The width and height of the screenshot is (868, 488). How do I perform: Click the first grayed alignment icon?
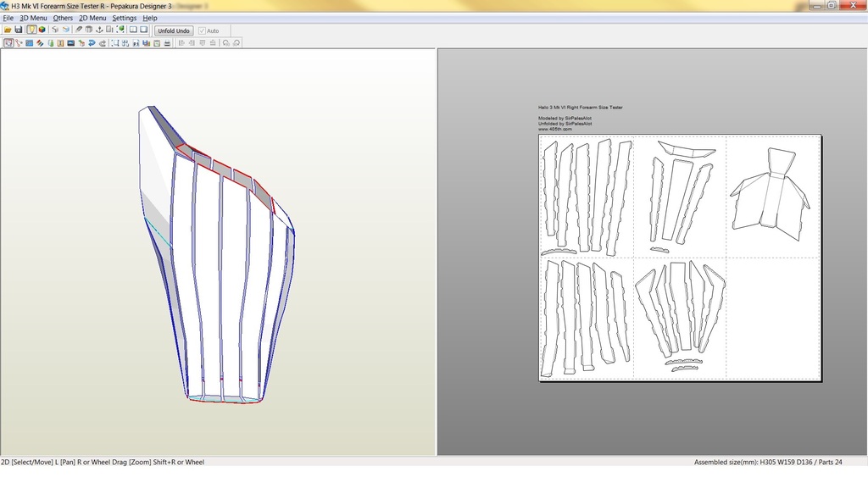click(x=181, y=42)
